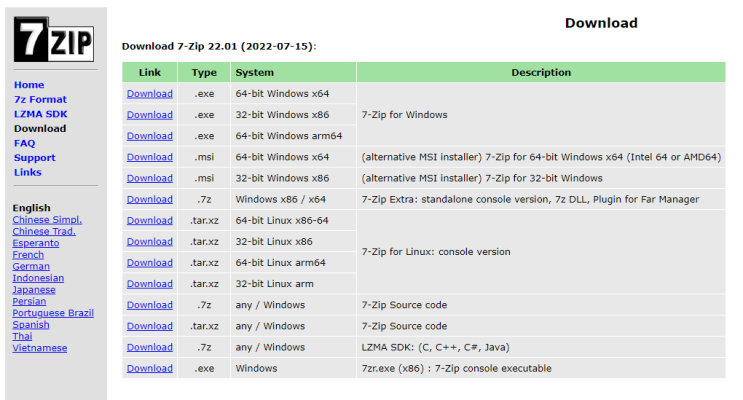
Task: Download the 64-bit Windows arm64 .exe
Action: pos(149,136)
